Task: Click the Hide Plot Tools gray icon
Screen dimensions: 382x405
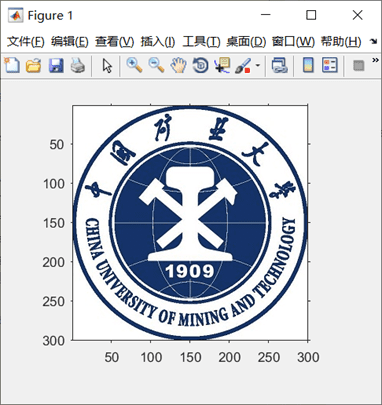Action: tap(358, 65)
